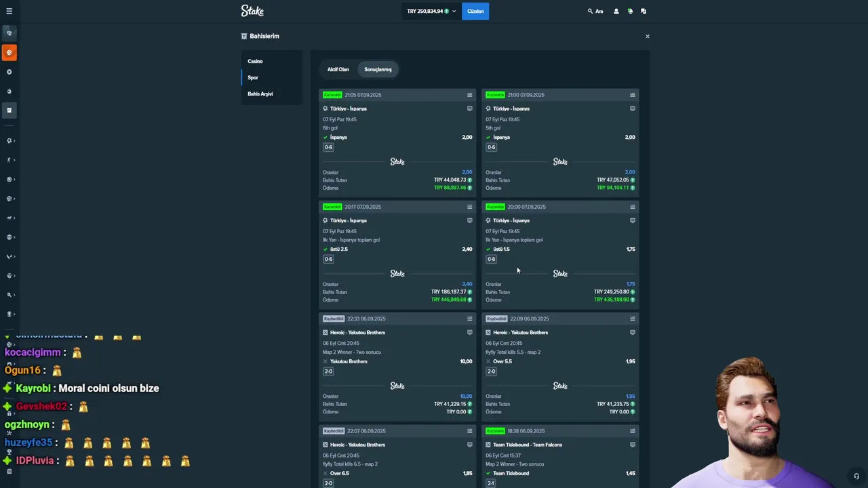Open the user profile icon in header
The image size is (868, 488).
(616, 11)
